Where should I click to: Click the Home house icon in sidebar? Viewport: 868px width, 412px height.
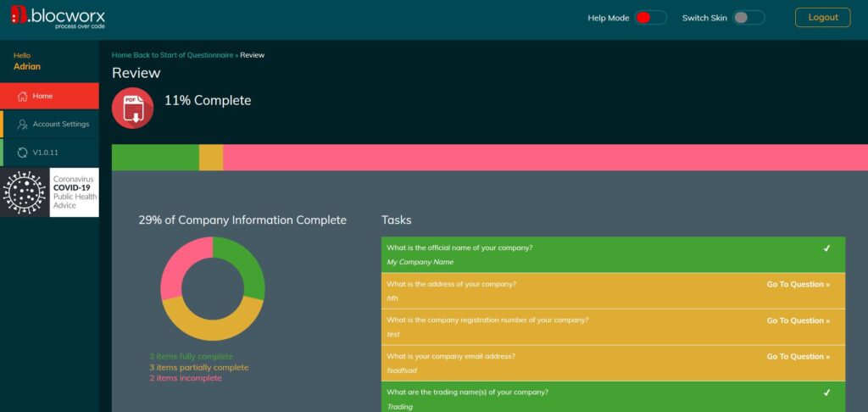[23, 97]
